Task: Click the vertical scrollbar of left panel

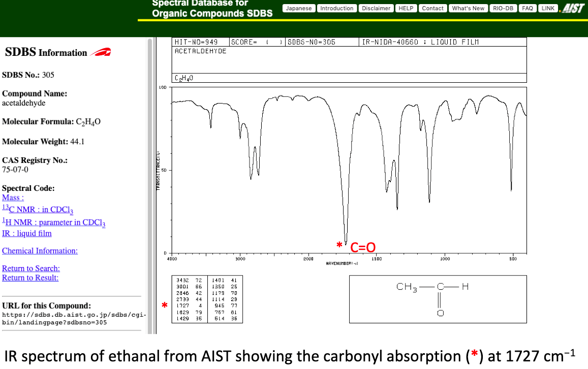Action: [x=149, y=183]
